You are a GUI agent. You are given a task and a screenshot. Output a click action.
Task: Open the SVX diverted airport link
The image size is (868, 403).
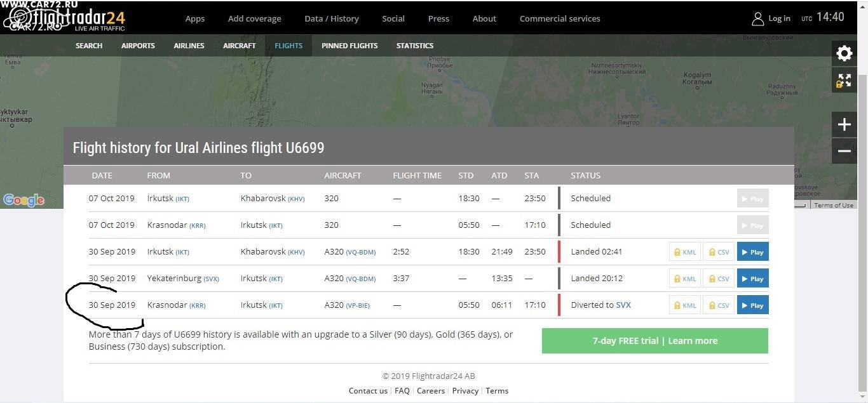point(623,305)
